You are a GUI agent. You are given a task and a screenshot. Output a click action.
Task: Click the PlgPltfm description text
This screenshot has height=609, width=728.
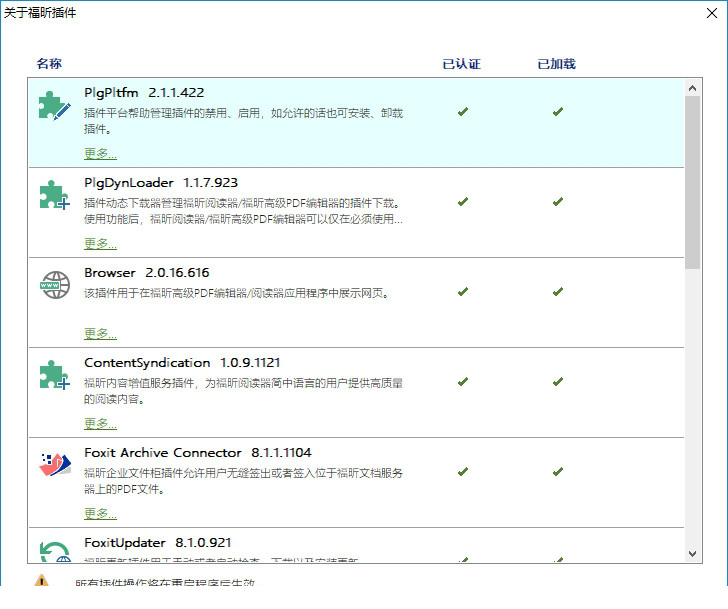243,121
